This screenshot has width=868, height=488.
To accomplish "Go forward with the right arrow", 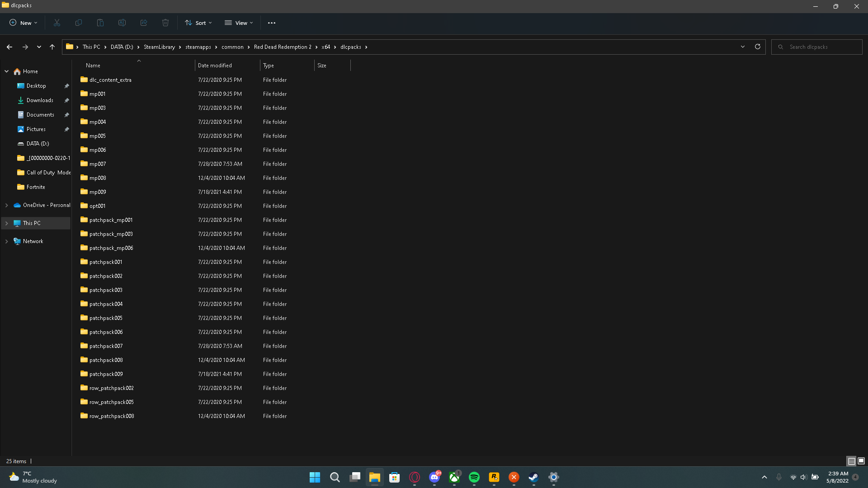I will (x=25, y=47).
